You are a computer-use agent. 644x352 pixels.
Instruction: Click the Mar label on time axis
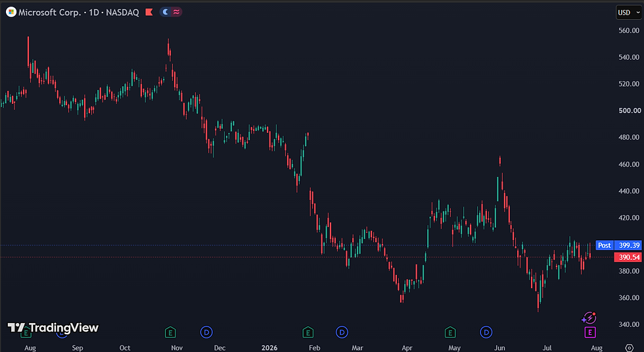click(x=357, y=348)
